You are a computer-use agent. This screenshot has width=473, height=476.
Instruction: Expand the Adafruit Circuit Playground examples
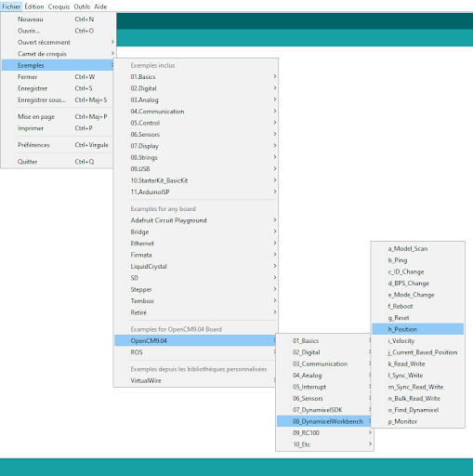[195, 220]
